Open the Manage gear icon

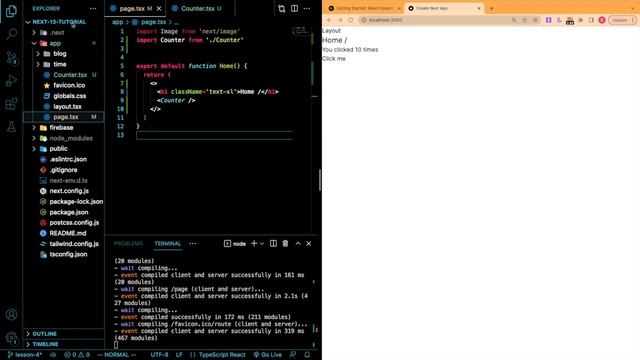tap(11, 338)
